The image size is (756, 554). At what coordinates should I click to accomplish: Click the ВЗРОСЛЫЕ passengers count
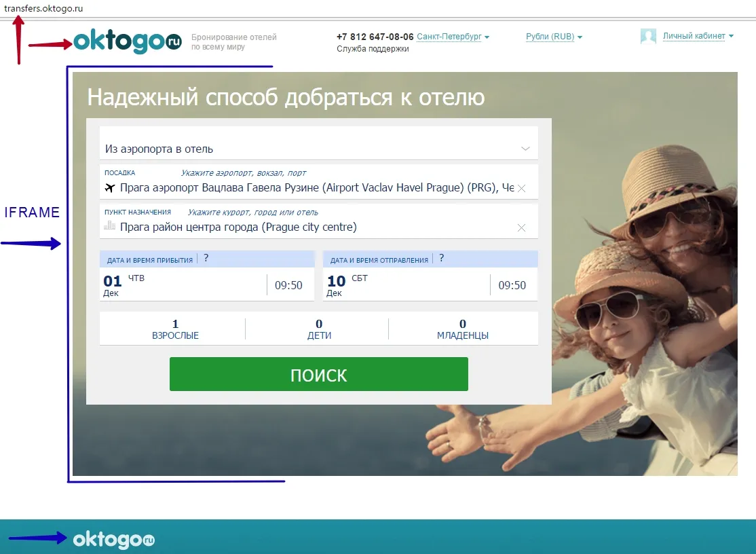click(x=175, y=329)
